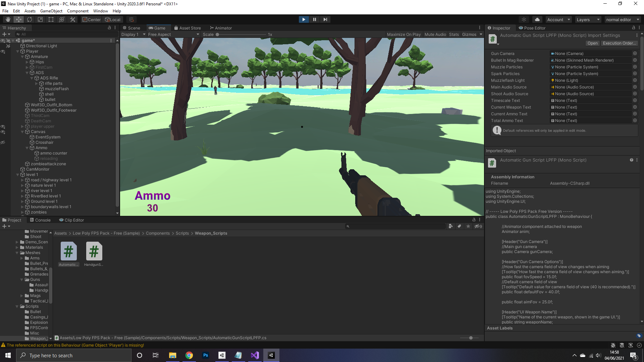The image size is (644, 362).
Task: Switch to the Scene tab
Action: pos(132,28)
